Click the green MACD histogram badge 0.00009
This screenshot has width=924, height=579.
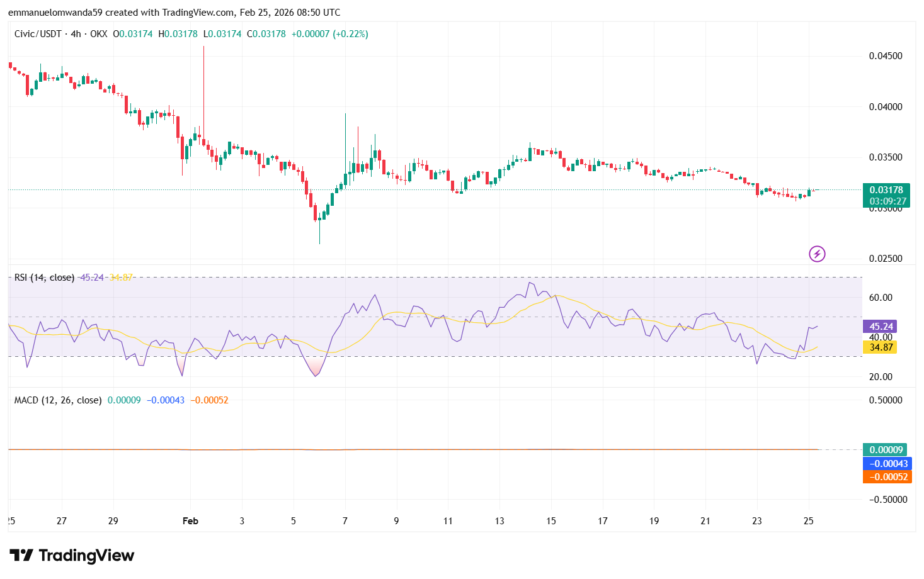[884, 449]
